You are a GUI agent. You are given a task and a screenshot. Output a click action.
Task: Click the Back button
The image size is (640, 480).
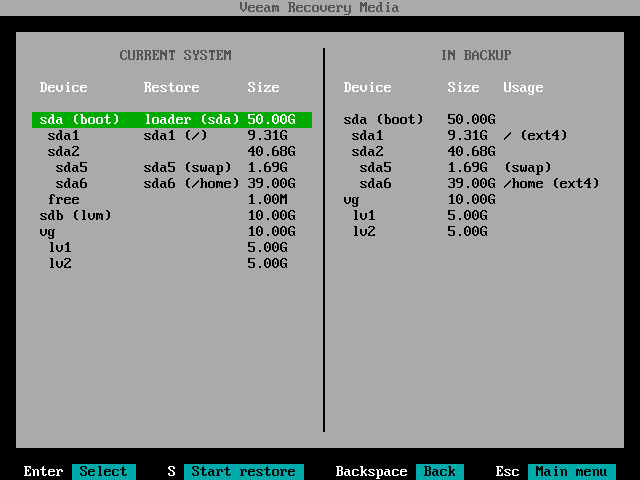coord(440,471)
